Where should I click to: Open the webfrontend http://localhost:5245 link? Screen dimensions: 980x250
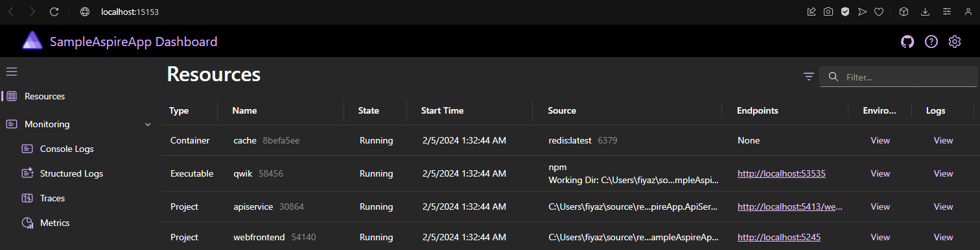pos(779,237)
